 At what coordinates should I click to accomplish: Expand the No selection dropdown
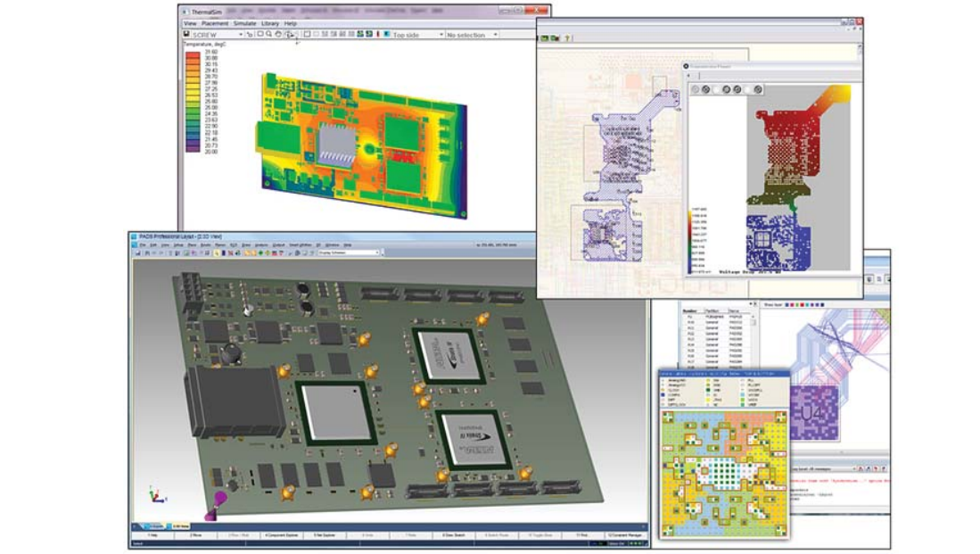[495, 35]
